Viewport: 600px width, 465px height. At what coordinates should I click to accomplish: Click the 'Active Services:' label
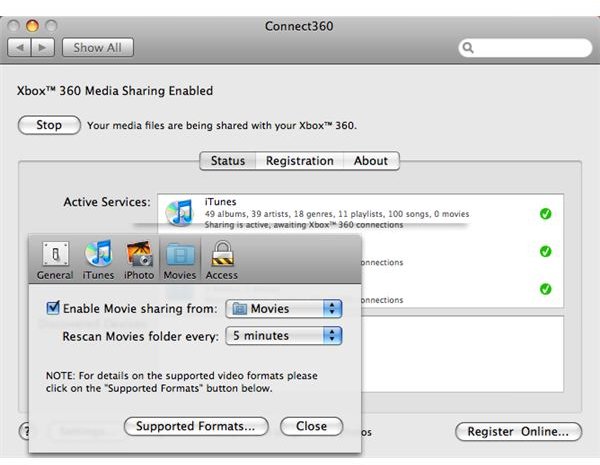click(107, 202)
